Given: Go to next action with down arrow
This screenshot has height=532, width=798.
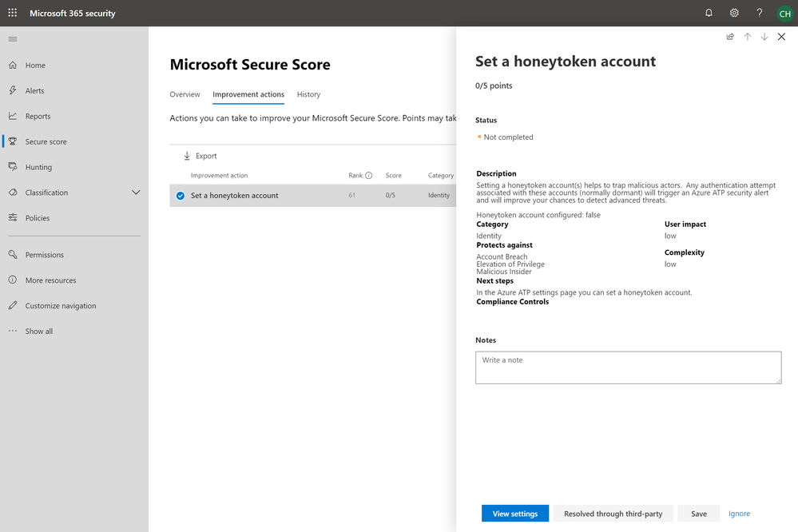Looking at the screenshot, I should pos(764,37).
